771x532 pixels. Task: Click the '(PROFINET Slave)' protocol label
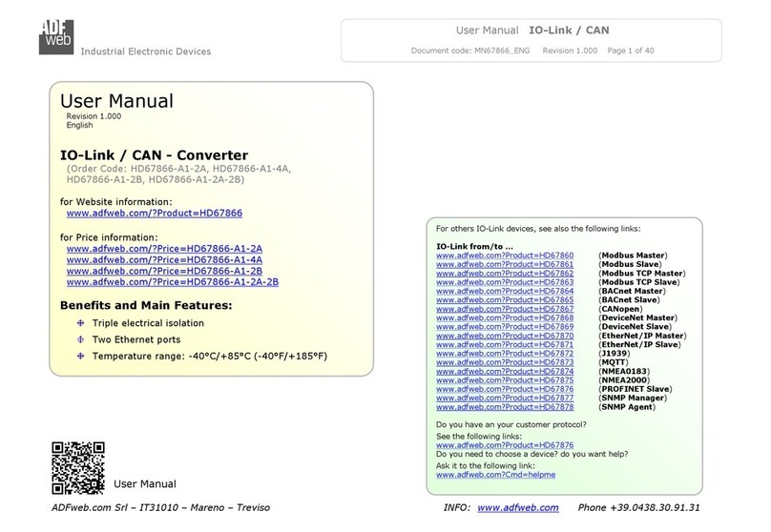coord(636,389)
